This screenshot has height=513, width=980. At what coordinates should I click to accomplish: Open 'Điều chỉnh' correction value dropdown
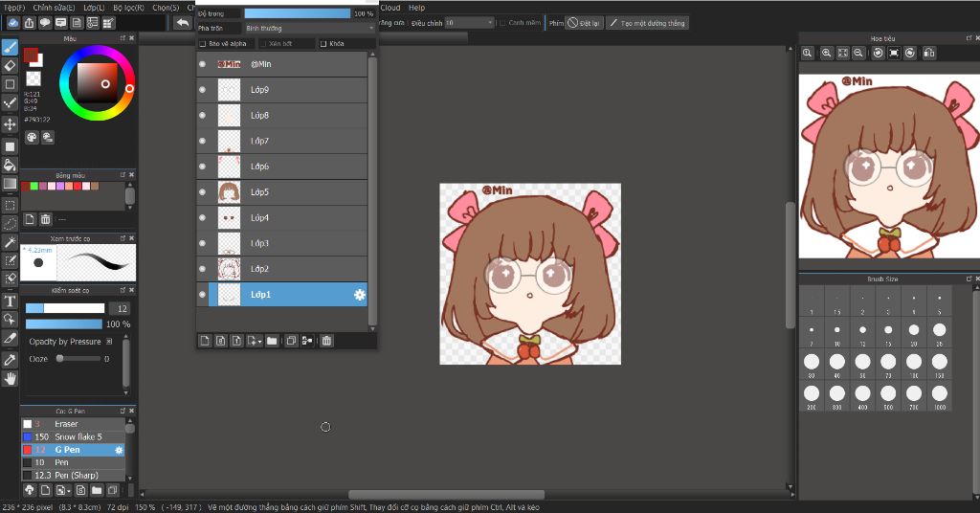coord(469,23)
